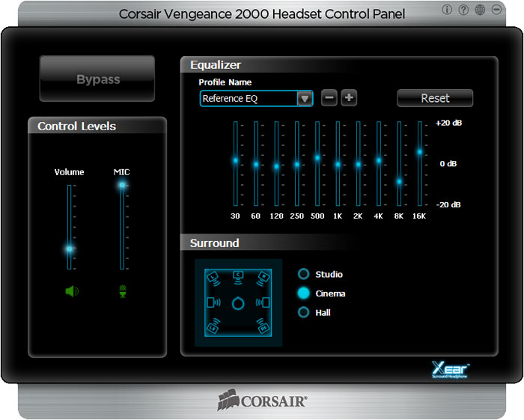Add profile with the plus button
This screenshot has height=420, width=524.
point(349,98)
